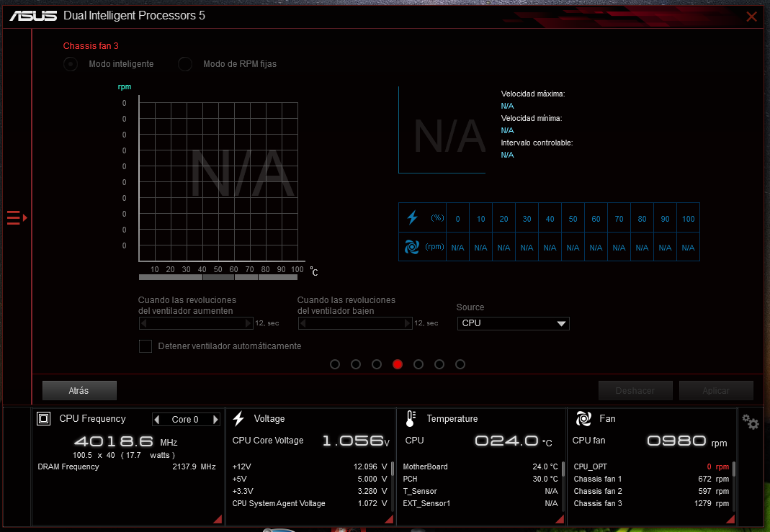This screenshot has height=532, width=770.
Task: Click the Chassis fan 3 red heading
Action: 91,45
